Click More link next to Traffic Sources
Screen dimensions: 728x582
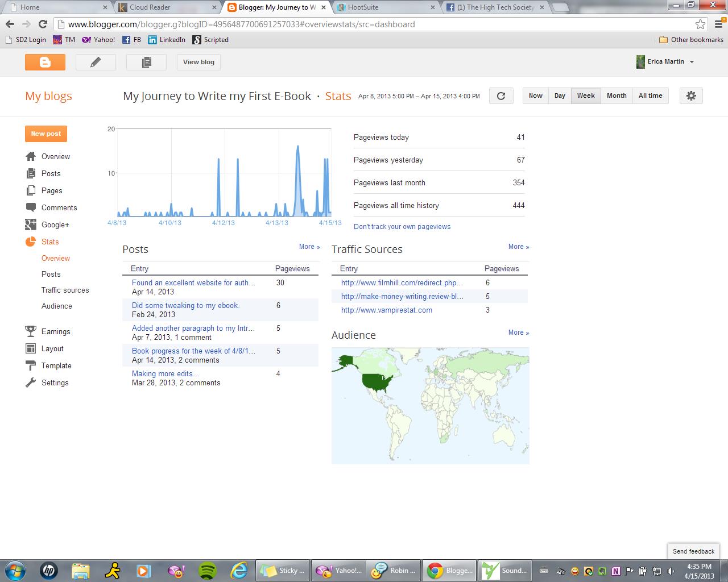coord(519,247)
